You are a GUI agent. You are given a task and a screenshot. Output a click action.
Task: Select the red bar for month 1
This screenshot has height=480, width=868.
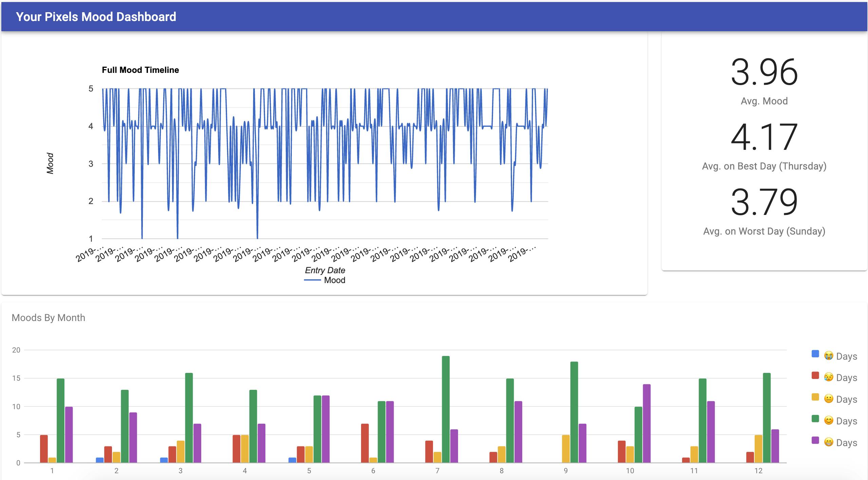point(44,449)
